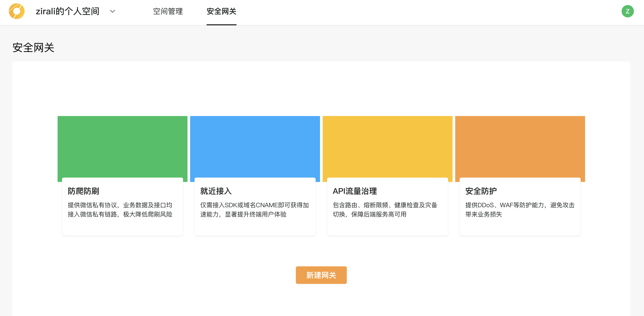The height and width of the screenshot is (316, 644).
Task: Click the zirali的个人空间 workspace name
Action: (67, 11)
